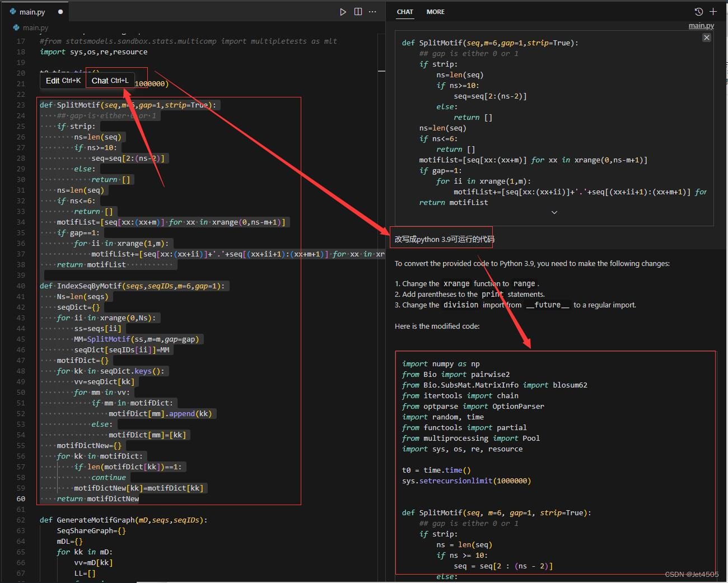
Task: Click 'continue' on line 58
Action: (109, 477)
